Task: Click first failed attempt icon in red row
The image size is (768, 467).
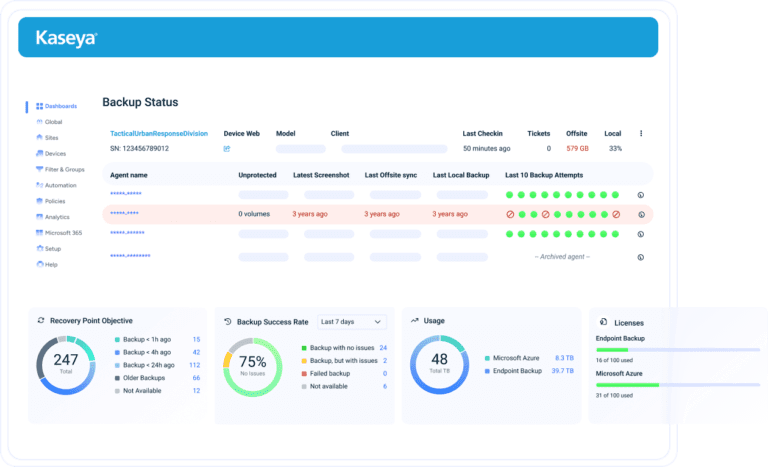Action: (510, 214)
